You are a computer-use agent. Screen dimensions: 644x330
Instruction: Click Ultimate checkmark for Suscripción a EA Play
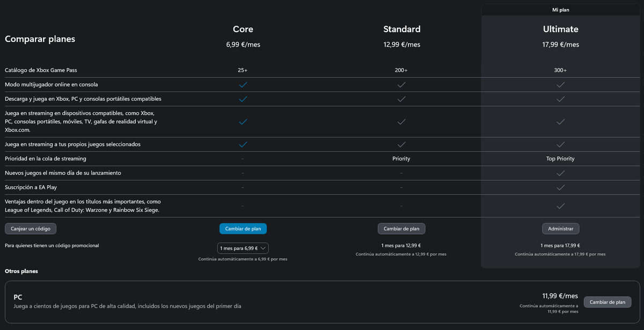tap(560, 188)
